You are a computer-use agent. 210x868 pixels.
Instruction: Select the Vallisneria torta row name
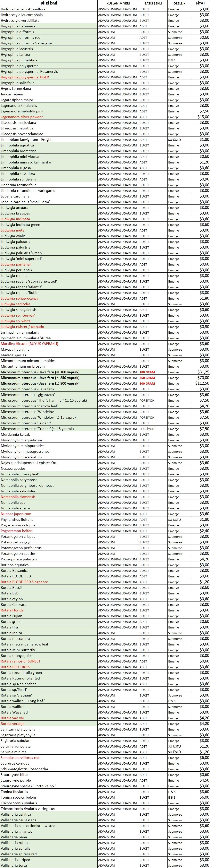pyautogui.click(x=14, y=865)
